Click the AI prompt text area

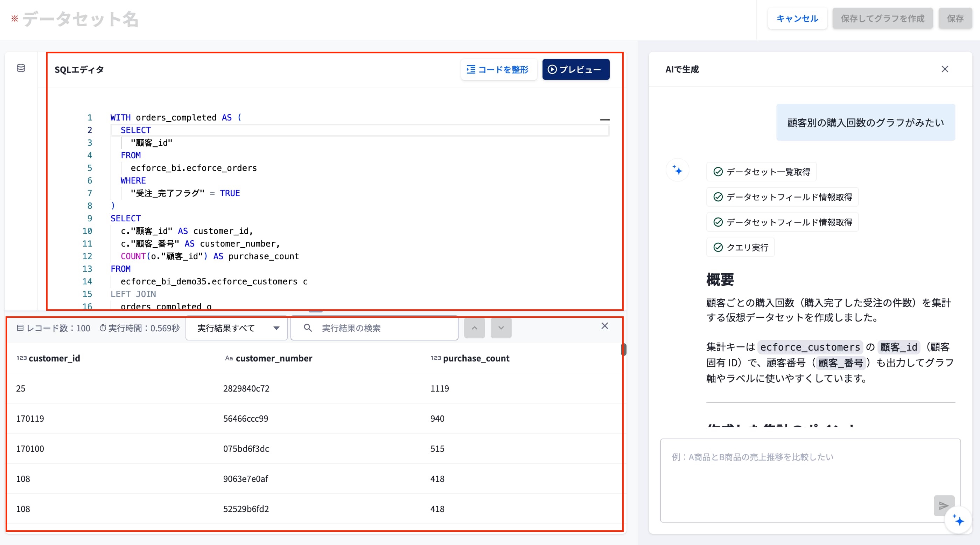810,480
